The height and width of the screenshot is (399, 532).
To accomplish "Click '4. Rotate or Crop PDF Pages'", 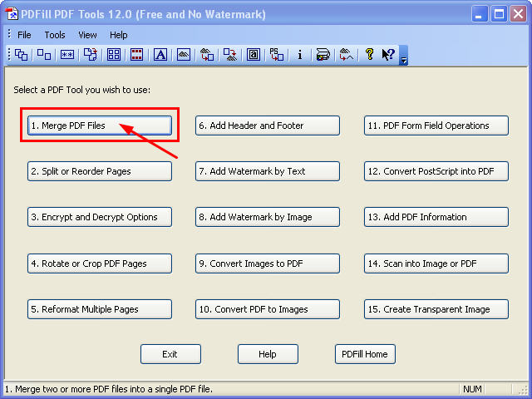I will [100, 264].
